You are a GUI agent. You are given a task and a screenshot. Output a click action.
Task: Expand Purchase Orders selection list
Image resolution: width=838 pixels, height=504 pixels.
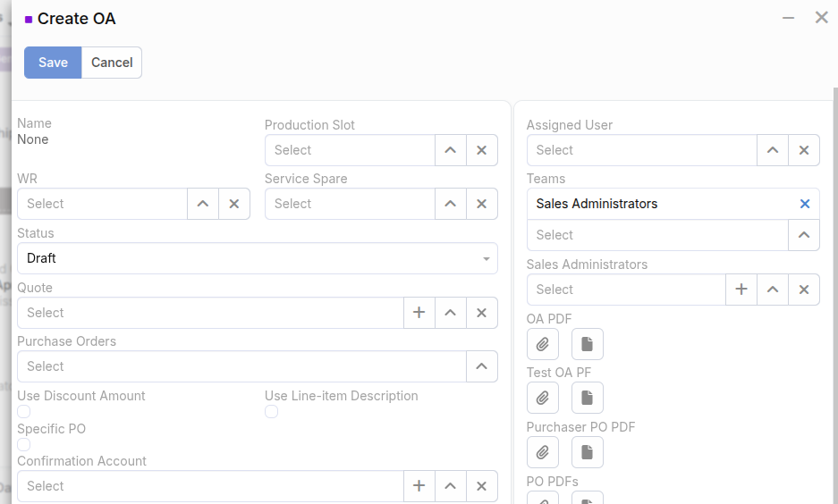481,366
